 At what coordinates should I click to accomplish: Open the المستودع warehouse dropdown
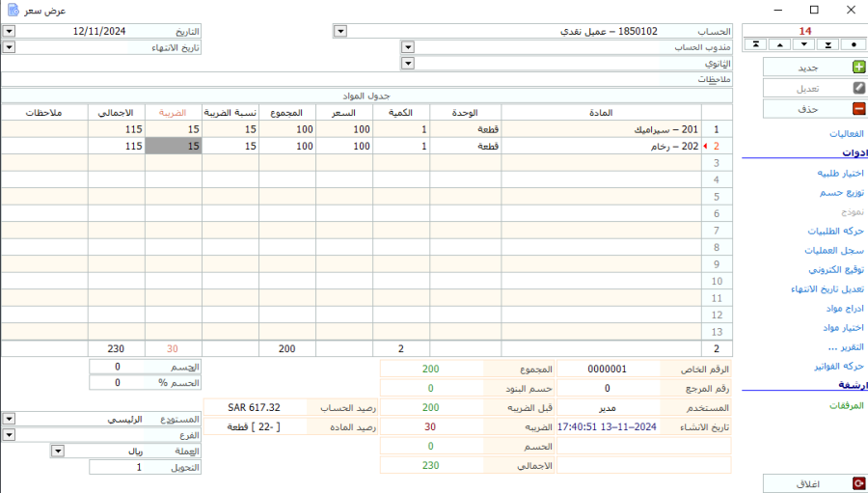pos(8,420)
